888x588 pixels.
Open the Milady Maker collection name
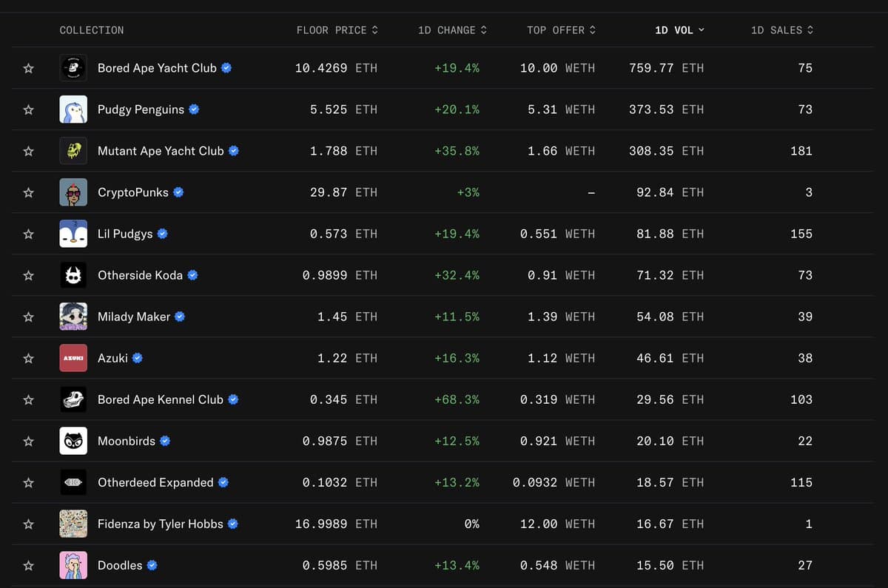(134, 317)
